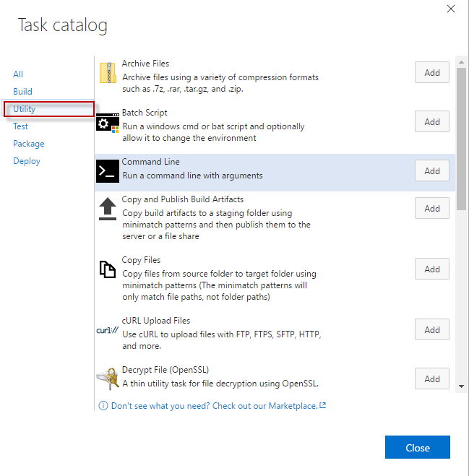The image size is (469, 476).
Task: Click the blue Close button
Action: coord(418,447)
